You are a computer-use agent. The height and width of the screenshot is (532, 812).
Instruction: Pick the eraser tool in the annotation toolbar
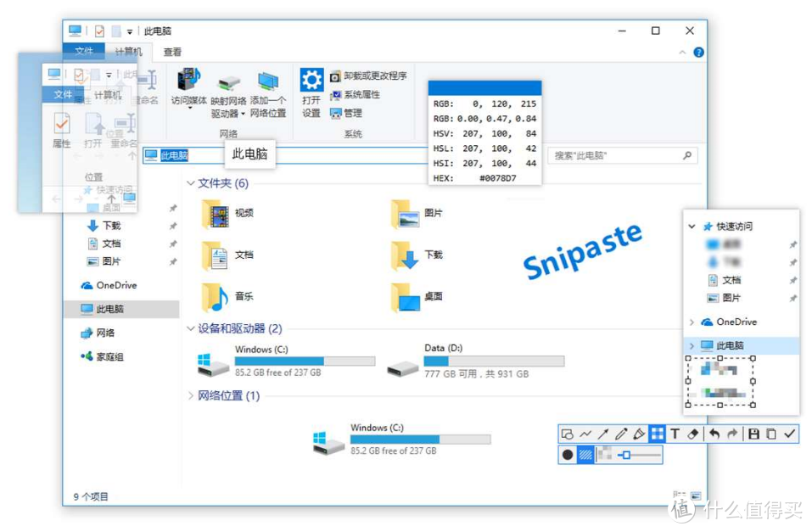click(x=693, y=434)
